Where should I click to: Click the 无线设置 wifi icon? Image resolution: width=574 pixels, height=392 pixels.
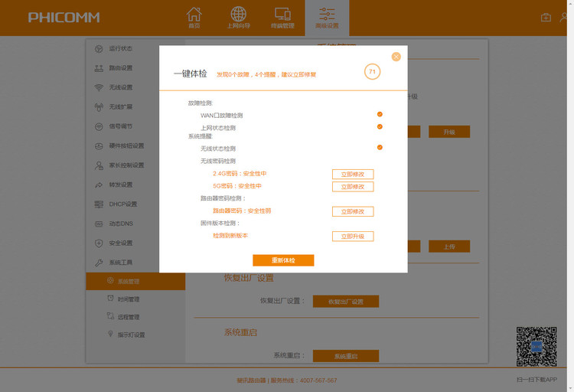[99, 87]
